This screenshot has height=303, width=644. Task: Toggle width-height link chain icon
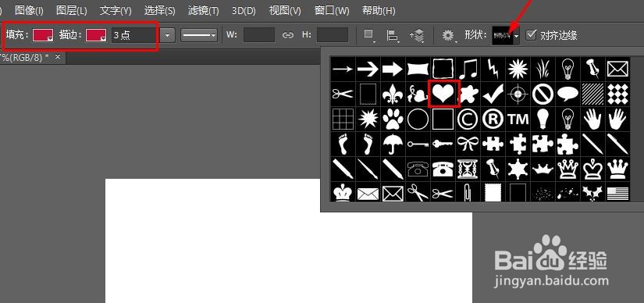[288, 35]
